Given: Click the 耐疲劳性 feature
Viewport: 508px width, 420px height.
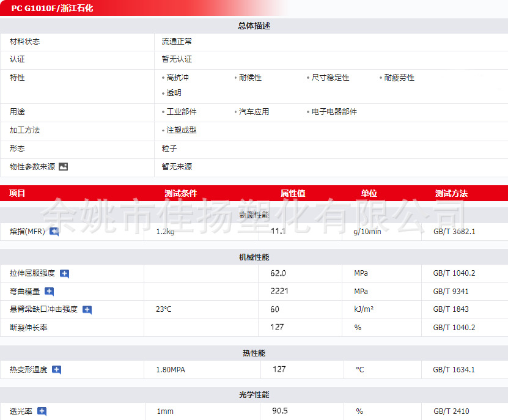Looking at the screenshot, I should click(x=399, y=78).
